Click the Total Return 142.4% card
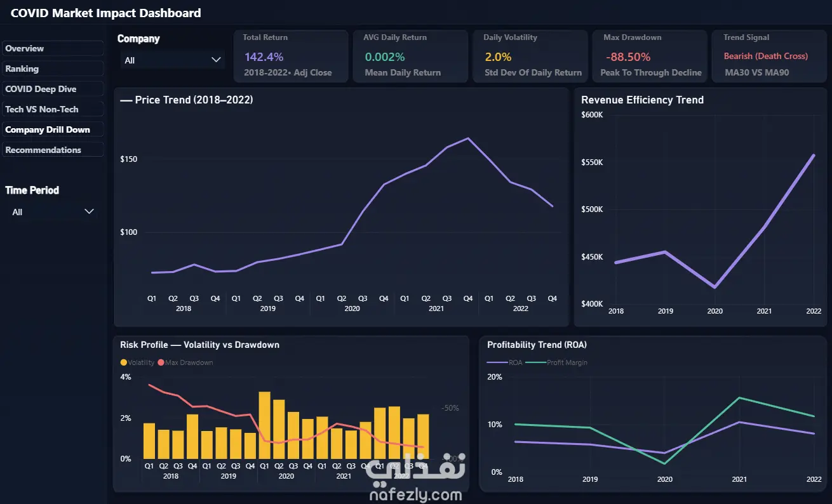832x504 pixels. coord(291,56)
